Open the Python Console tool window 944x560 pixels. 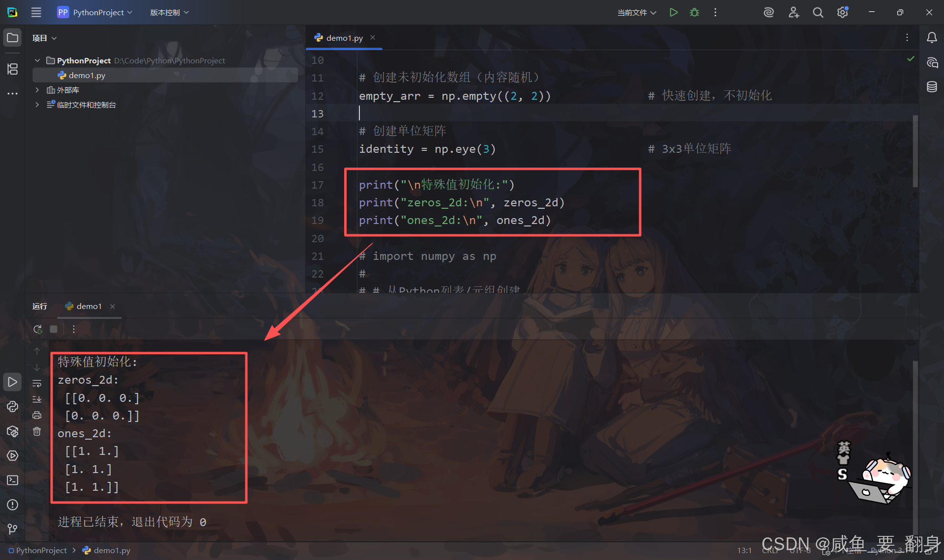pyautogui.click(x=12, y=407)
